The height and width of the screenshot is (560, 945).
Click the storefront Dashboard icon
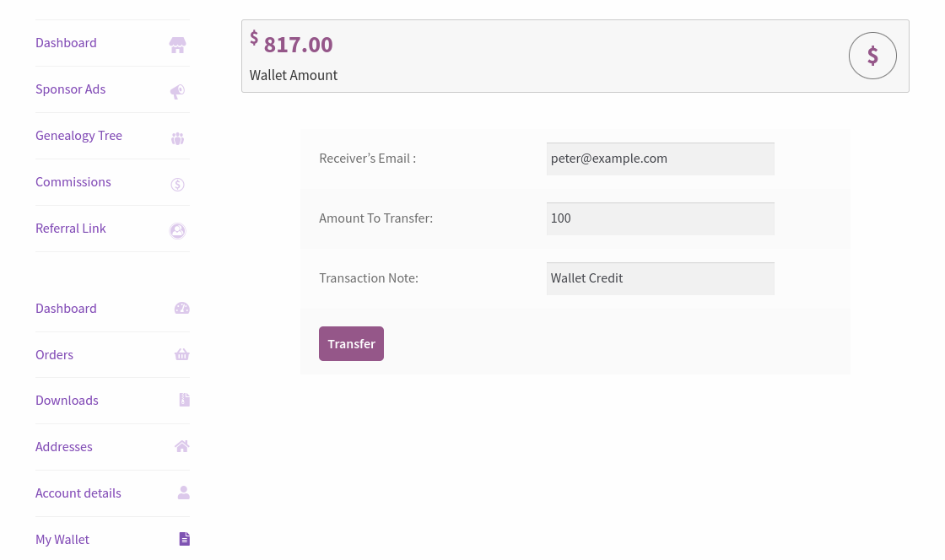177,45
